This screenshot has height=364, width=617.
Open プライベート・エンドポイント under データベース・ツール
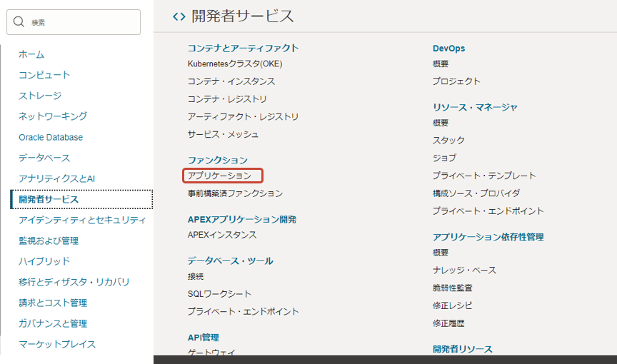(x=243, y=312)
